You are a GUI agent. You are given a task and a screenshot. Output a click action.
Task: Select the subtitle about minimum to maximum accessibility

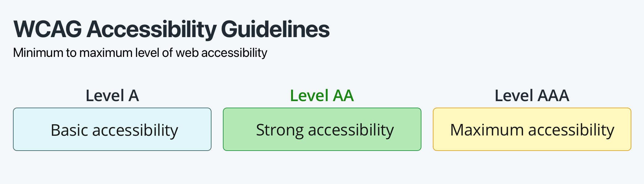[140, 53]
